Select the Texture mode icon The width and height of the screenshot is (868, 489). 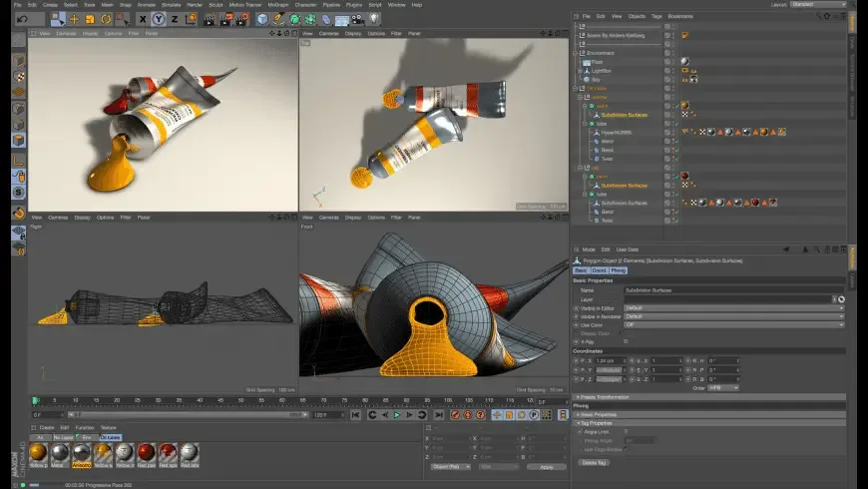click(x=19, y=76)
